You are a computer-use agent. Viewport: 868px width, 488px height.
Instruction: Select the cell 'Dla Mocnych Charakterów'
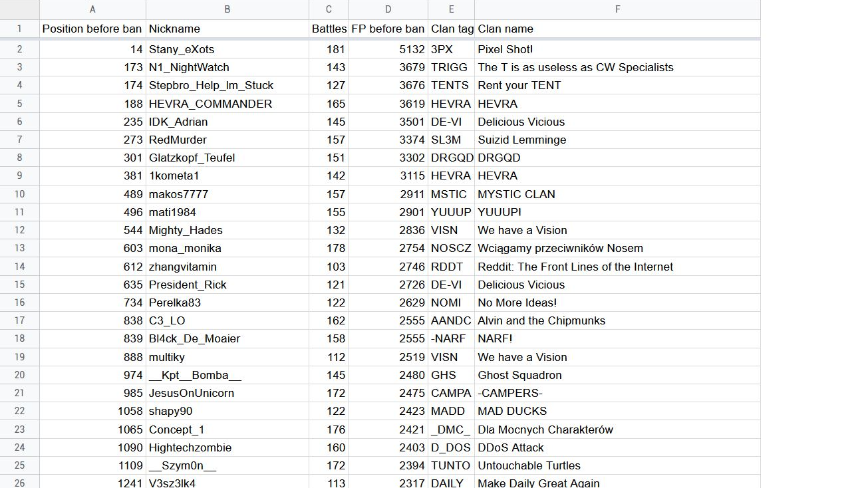(618, 429)
